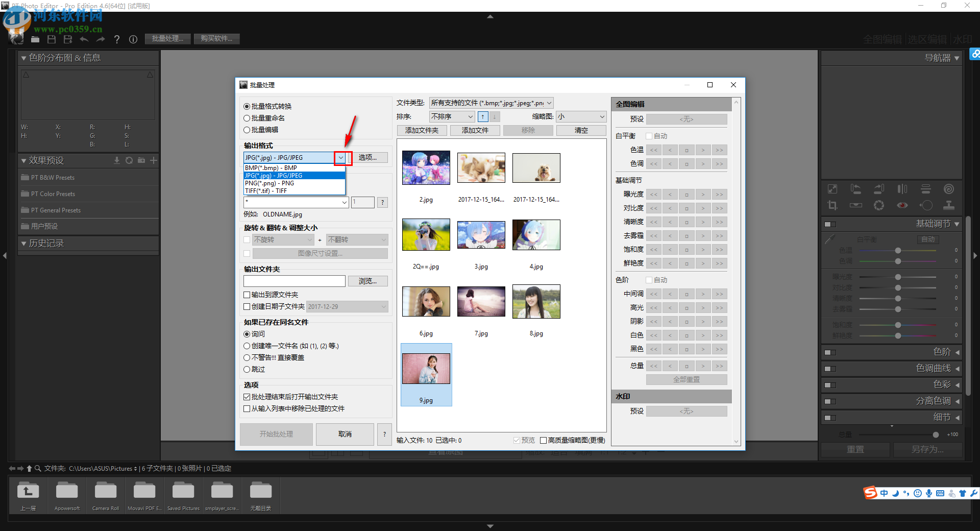Select the red-eye removal tool icon
The image size is (980, 531).
pos(902,205)
